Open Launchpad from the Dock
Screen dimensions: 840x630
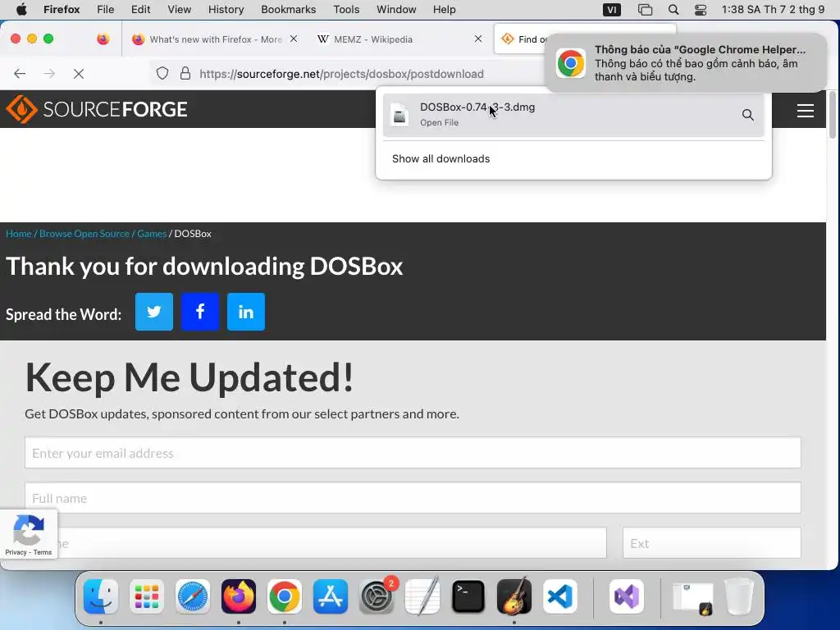tap(147, 596)
